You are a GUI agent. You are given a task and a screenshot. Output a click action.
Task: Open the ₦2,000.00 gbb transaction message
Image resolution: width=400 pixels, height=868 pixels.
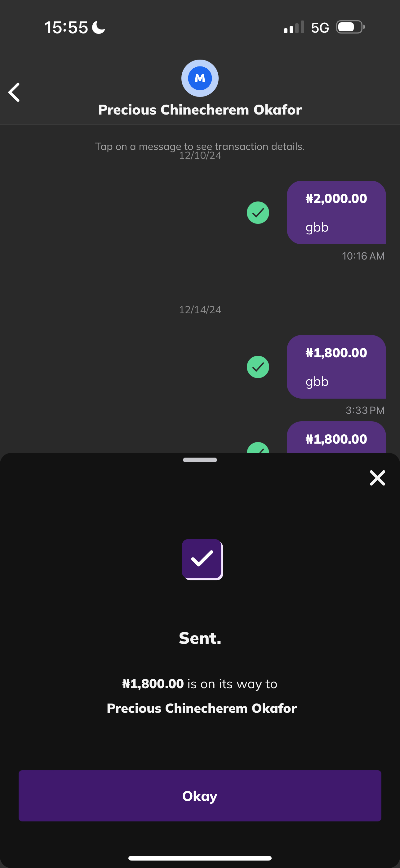336,212
